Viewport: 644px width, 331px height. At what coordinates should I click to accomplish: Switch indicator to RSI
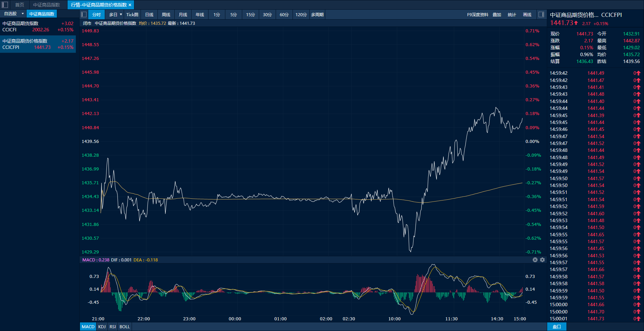click(x=113, y=327)
